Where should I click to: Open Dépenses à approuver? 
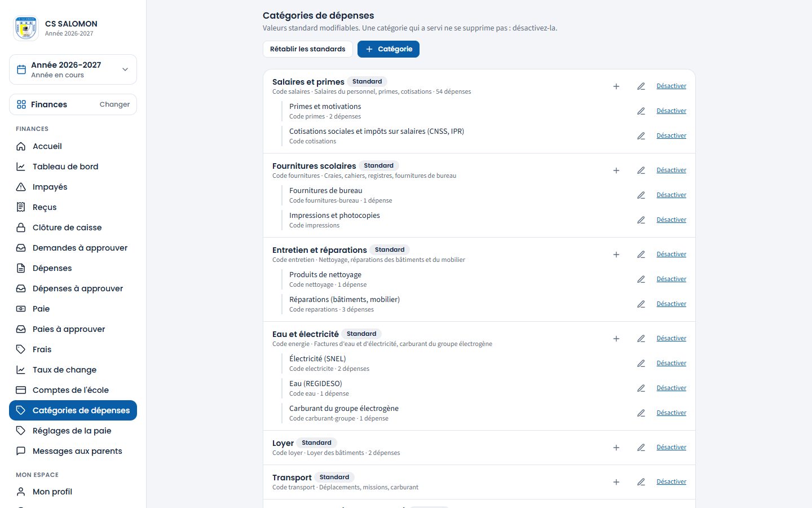pyautogui.click(x=73, y=288)
